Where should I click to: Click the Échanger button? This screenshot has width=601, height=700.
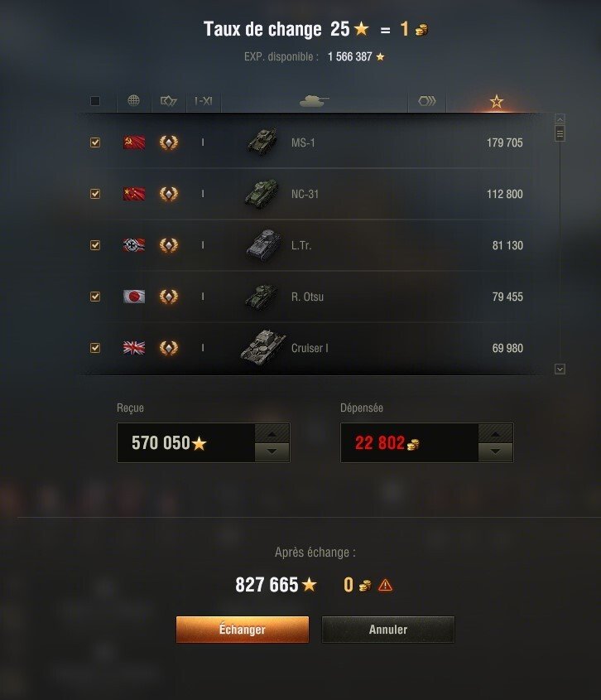tap(243, 630)
